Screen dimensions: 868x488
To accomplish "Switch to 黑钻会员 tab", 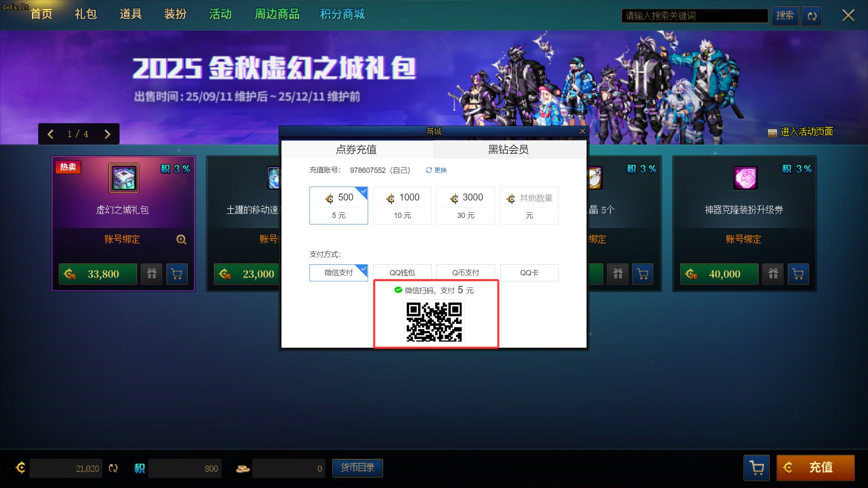I will [508, 149].
